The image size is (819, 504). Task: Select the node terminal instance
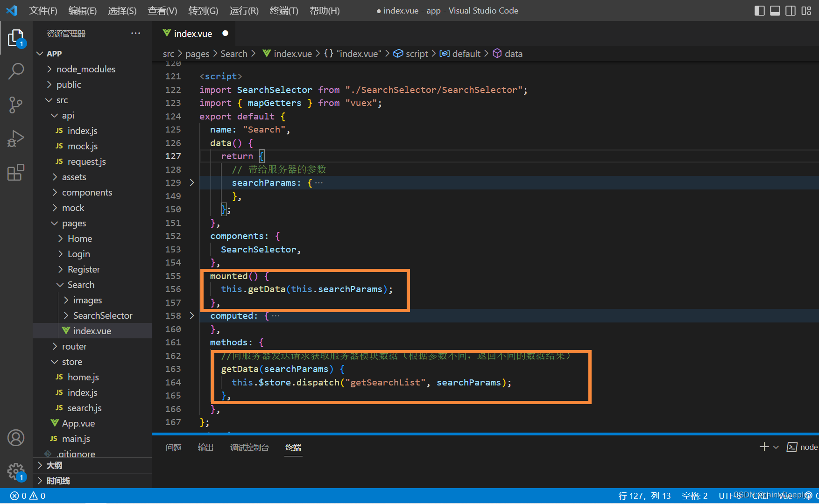point(802,447)
